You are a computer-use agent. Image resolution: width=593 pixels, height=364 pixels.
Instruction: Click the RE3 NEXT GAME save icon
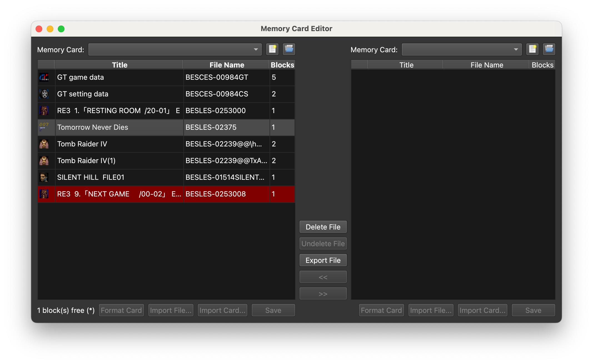(x=44, y=194)
